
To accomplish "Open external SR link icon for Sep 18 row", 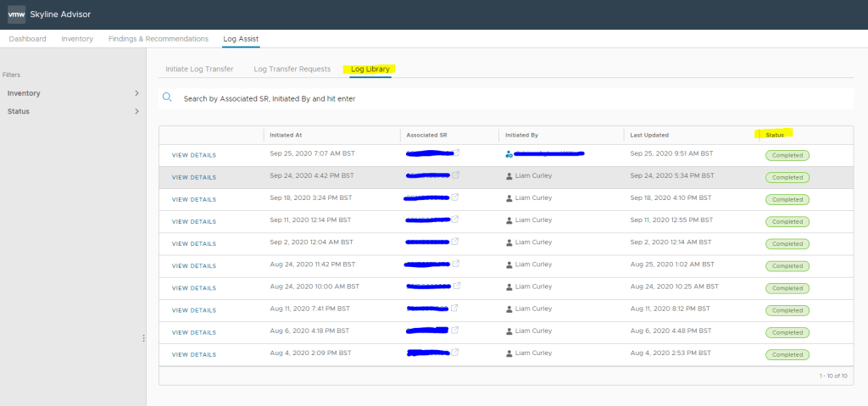I will 455,197.
